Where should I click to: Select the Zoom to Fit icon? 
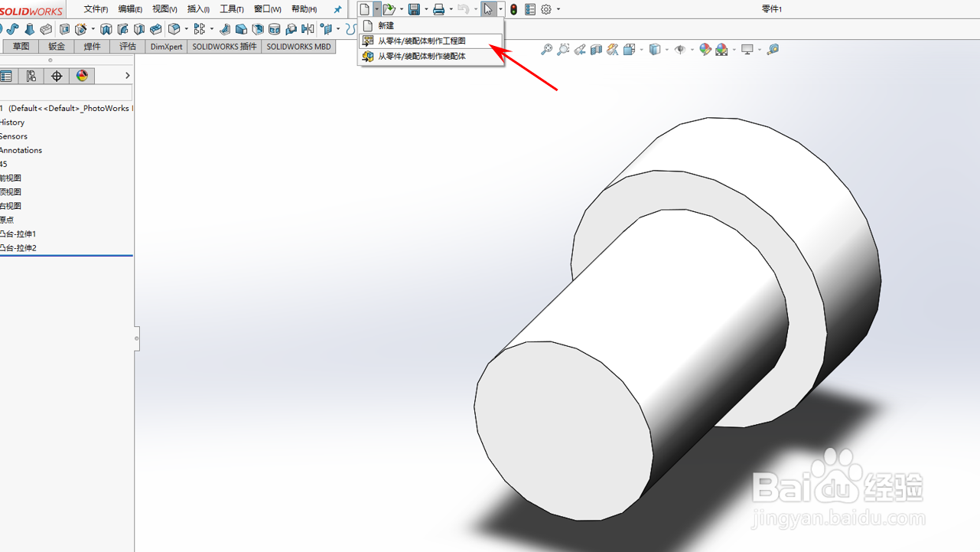(546, 49)
